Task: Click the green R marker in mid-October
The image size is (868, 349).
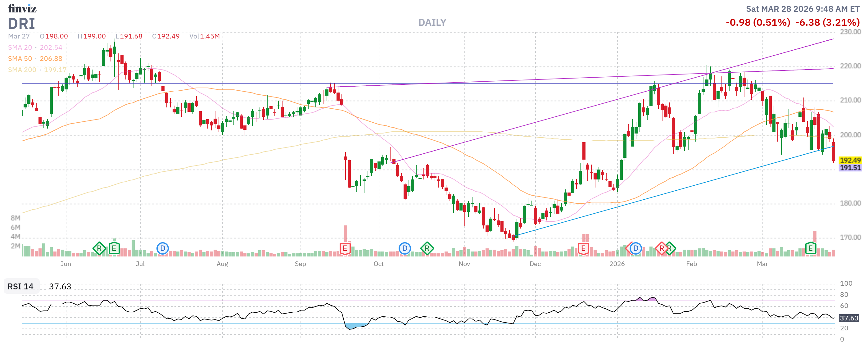Action: (427, 249)
